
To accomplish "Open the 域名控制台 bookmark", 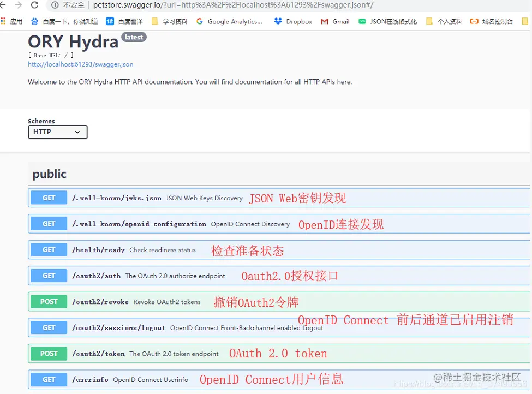I will click(492, 21).
